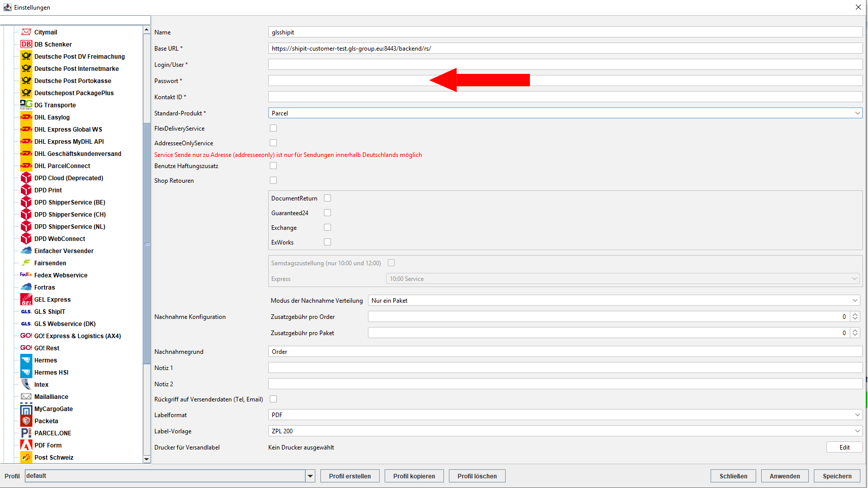Screen dimensions: 868x488
Task: Select the Fortras icon
Action: tap(26, 287)
